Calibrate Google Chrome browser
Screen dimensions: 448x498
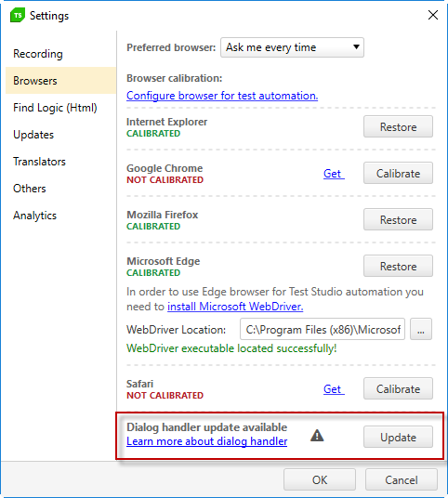tap(398, 173)
